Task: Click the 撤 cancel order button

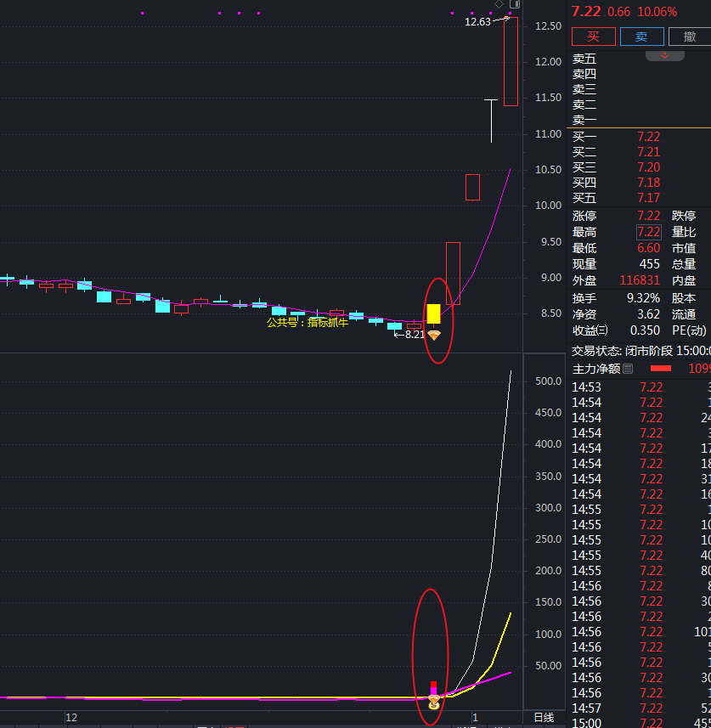Action: (690, 37)
